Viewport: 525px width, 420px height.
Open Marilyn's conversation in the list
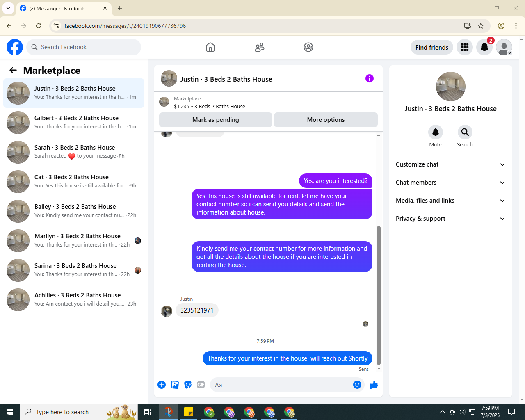click(74, 241)
